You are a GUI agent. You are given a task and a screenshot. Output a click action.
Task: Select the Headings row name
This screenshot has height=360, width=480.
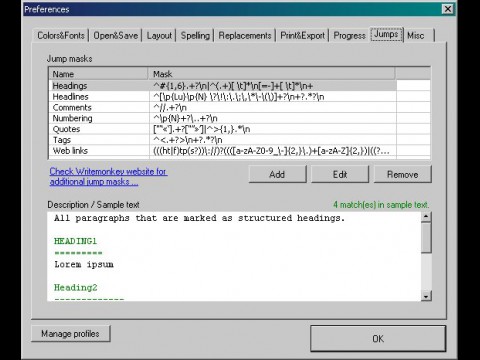(70, 86)
